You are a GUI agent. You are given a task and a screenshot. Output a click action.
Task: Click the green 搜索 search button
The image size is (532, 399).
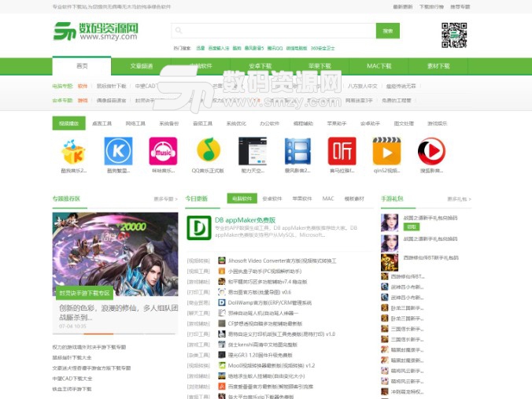click(388, 31)
